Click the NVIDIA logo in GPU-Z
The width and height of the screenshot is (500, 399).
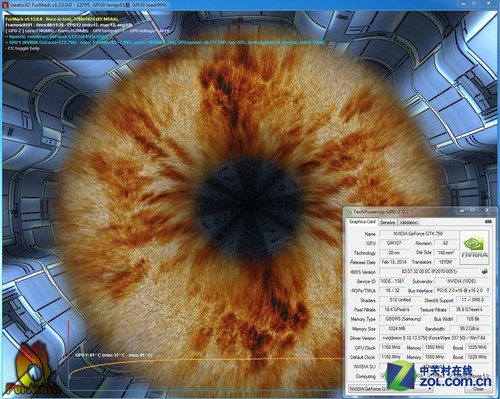point(474,247)
